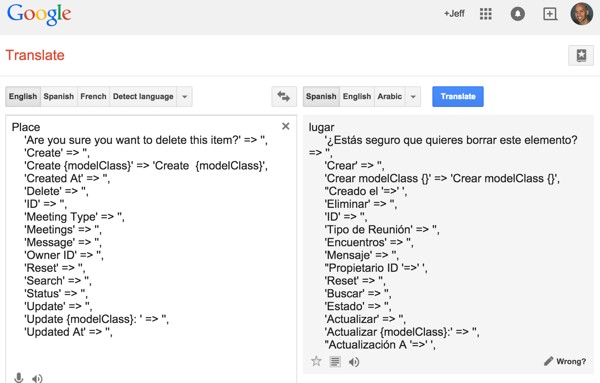Expand the target language dropdown arrow
600x383 pixels.
pos(413,96)
